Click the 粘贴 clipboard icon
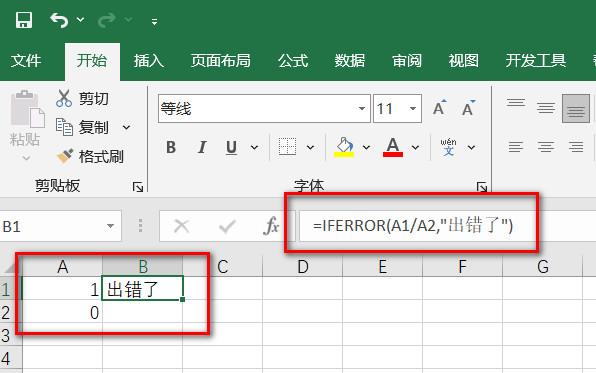 coord(27,109)
